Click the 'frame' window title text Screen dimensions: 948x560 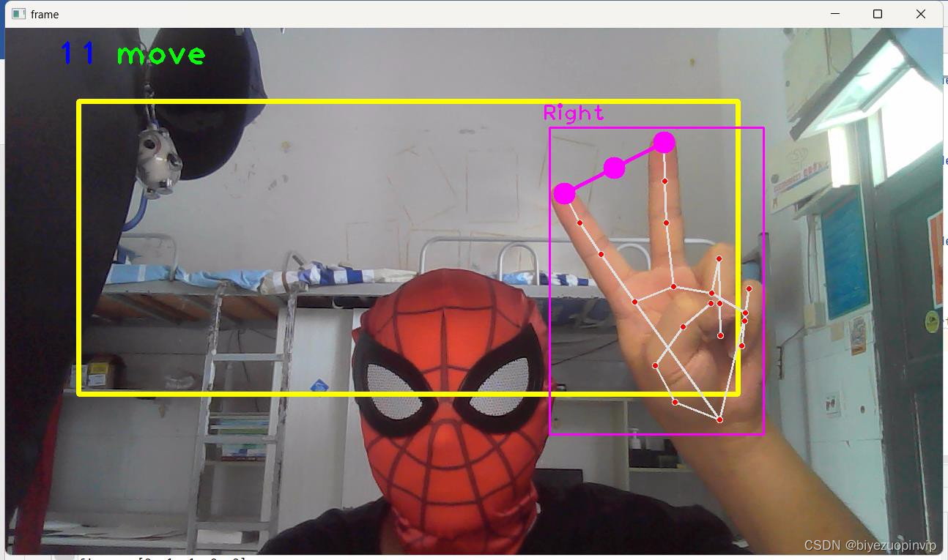[45, 15]
